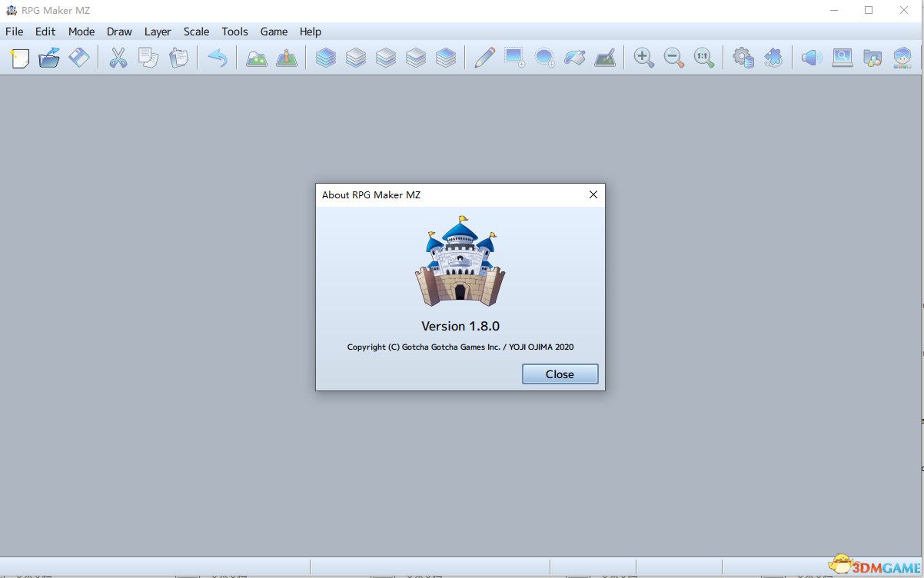924x578 pixels.
Task: Open the Edit menu
Action: click(45, 32)
